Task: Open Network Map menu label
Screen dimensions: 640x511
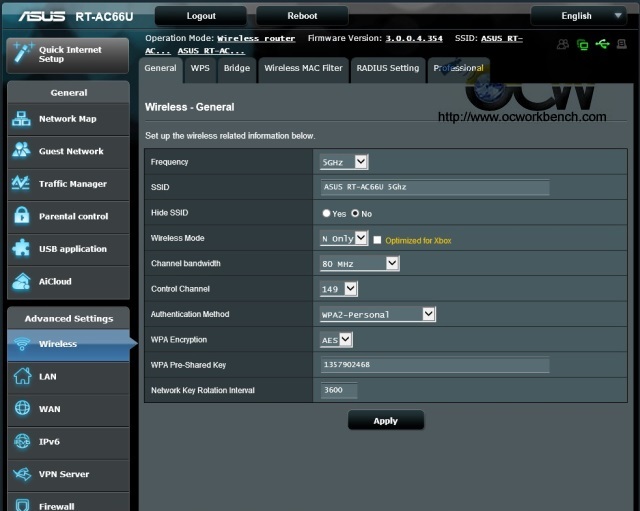Action: pyautogui.click(x=68, y=119)
